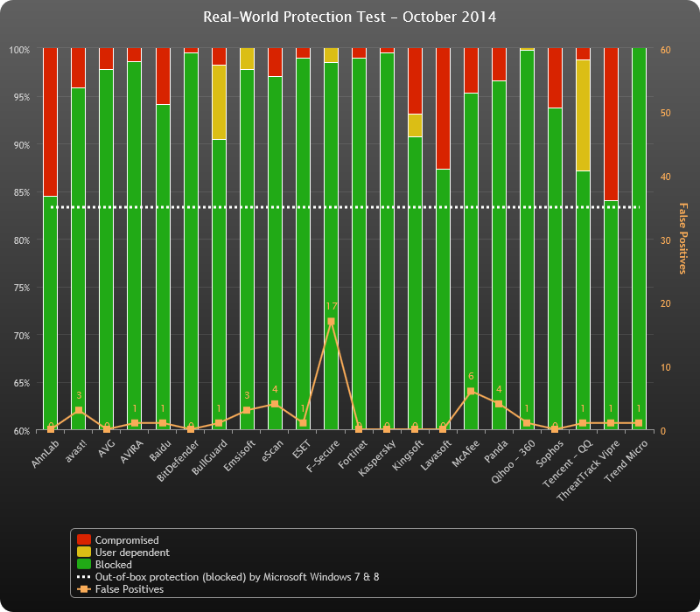Select the Kaspersky x-axis label

pyautogui.click(x=377, y=458)
